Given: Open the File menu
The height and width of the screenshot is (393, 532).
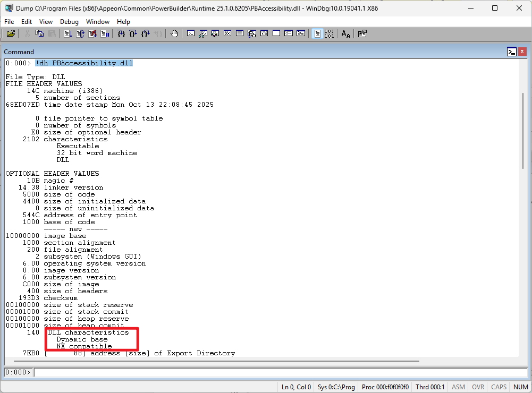Looking at the screenshot, I should 10,22.
